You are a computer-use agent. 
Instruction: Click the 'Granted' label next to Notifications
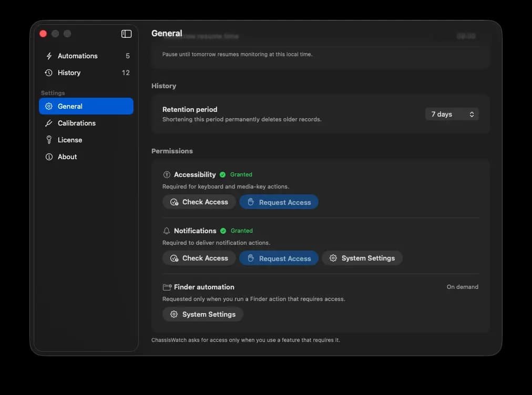[242, 231]
